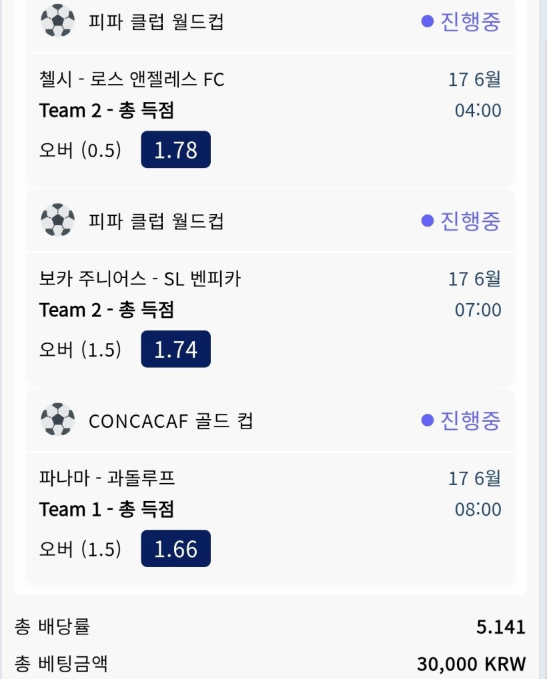Click the soccer ball icon of first bet

tap(58, 20)
